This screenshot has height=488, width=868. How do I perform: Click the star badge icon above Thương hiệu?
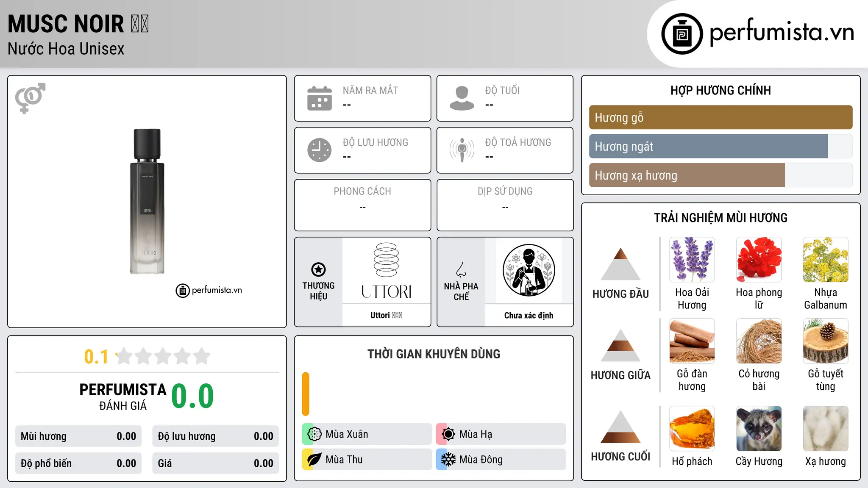pos(318,269)
